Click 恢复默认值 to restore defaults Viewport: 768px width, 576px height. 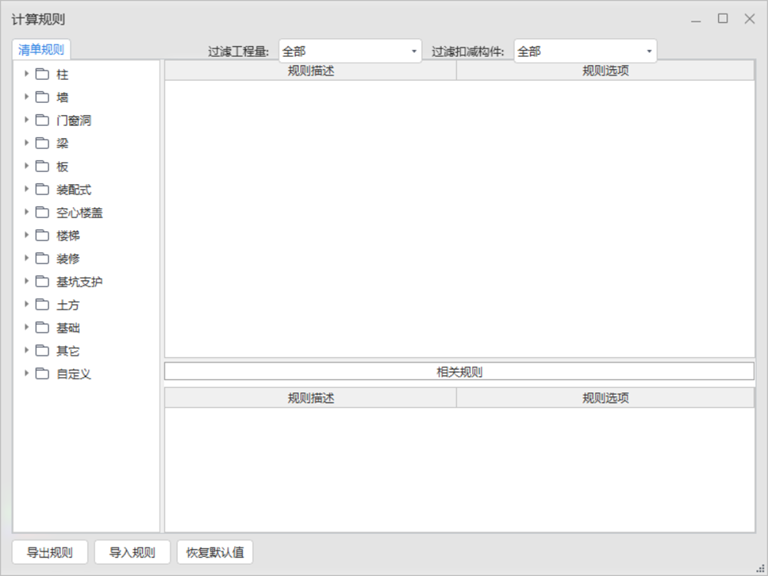click(x=215, y=552)
